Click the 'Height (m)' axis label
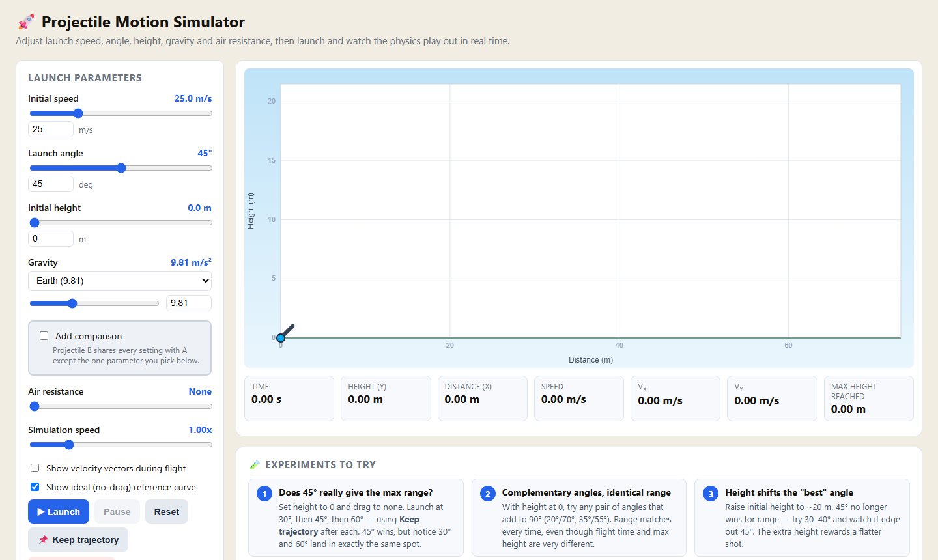The image size is (938, 560). pos(251,211)
